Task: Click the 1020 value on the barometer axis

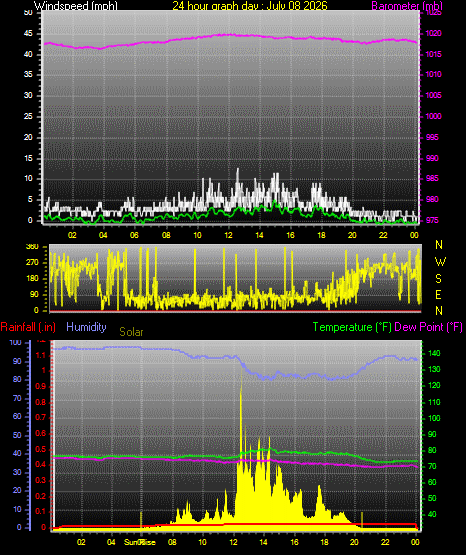Action: (x=433, y=34)
